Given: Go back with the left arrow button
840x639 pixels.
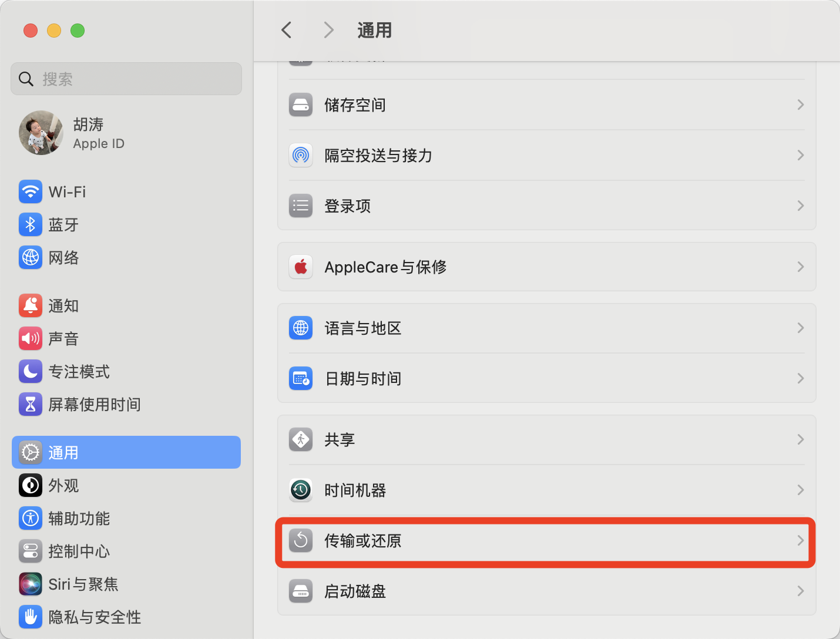Looking at the screenshot, I should (287, 30).
